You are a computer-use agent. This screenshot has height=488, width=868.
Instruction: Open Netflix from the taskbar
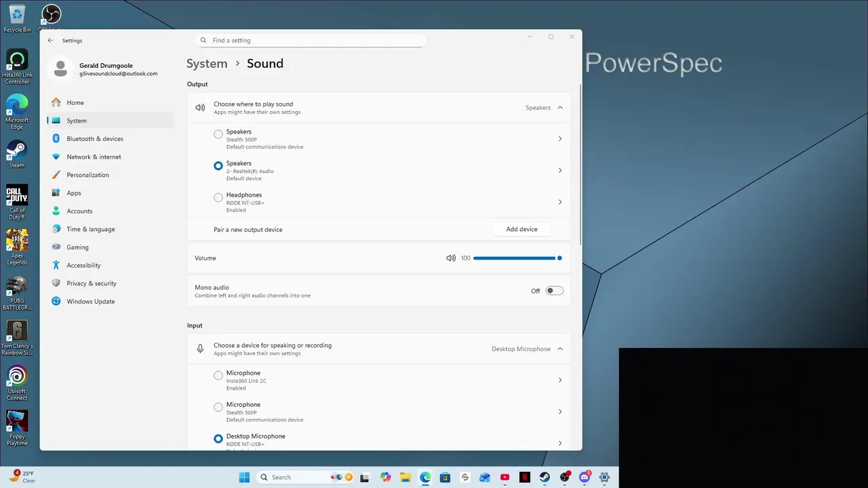525,477
